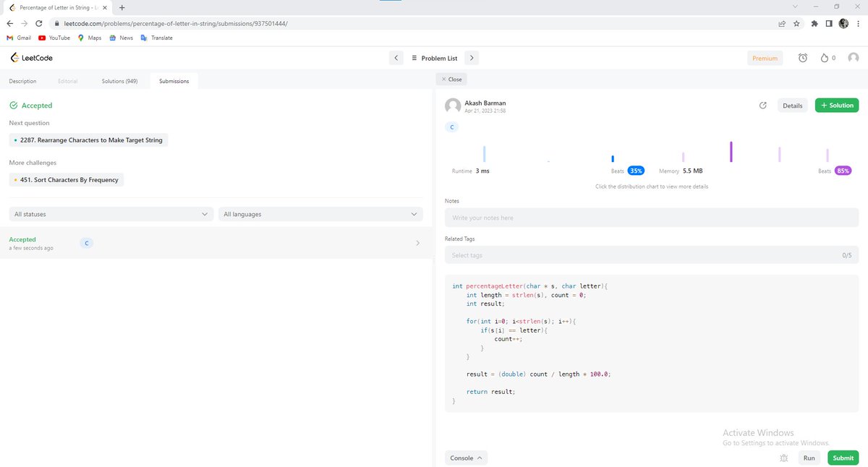Click the share submission icon

pos(762,106)
